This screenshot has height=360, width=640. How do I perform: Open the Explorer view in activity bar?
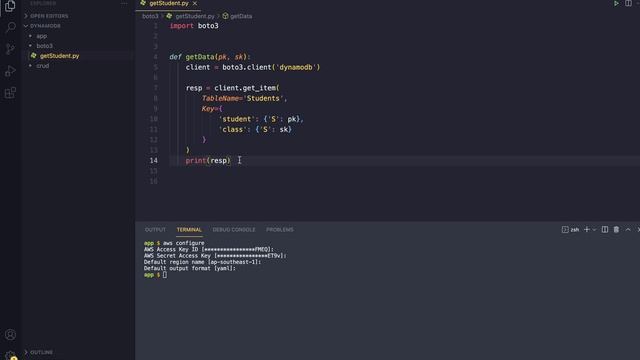pos(10,6)
